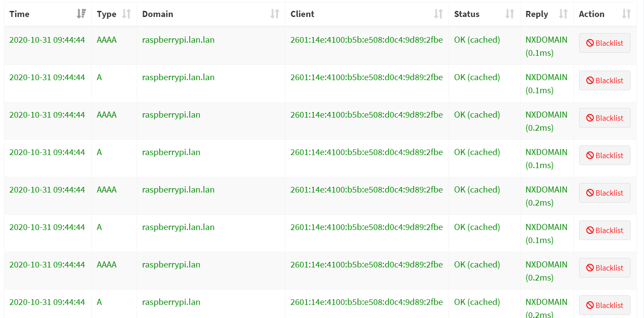Blacklist the AAAA raspberrypi.lan.lan query with 0.2ms reply
This screenshot has height=318, width=644.
point(604,193)
